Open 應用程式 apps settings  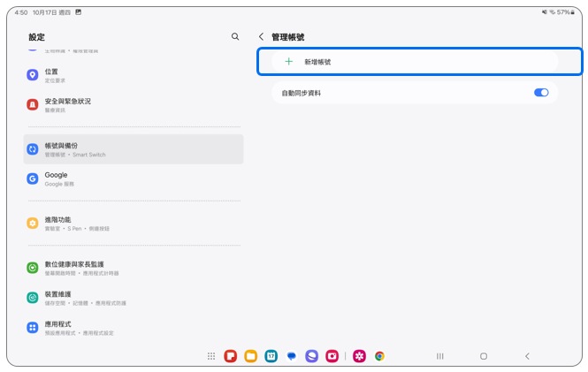(134, 328)
